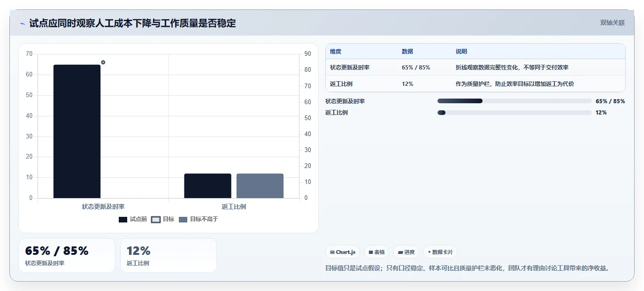Click the 维度 column header
The height and width of the screenshot is (291, 644).
[x=336, y=52]
